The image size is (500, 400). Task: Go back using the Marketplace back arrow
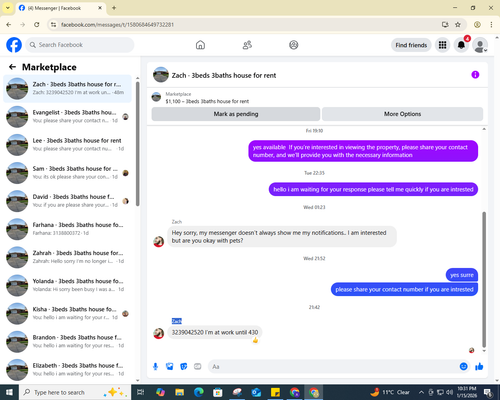pyautogui.click(x=12, y=67)
